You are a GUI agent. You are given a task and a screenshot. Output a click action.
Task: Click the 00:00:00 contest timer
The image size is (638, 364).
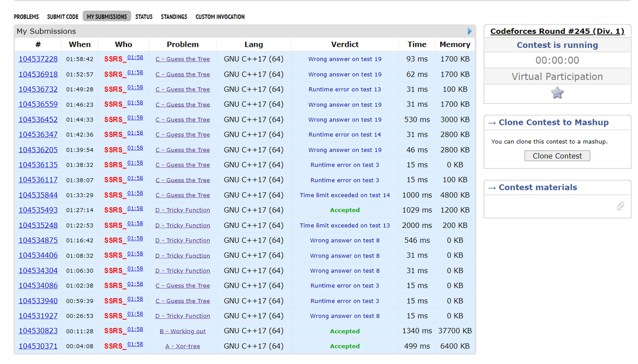557,60
